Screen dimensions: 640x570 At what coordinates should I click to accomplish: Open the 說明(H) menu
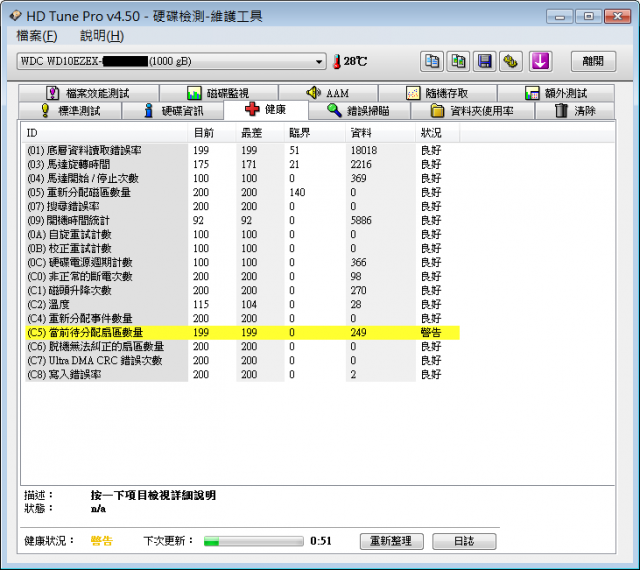102,36
